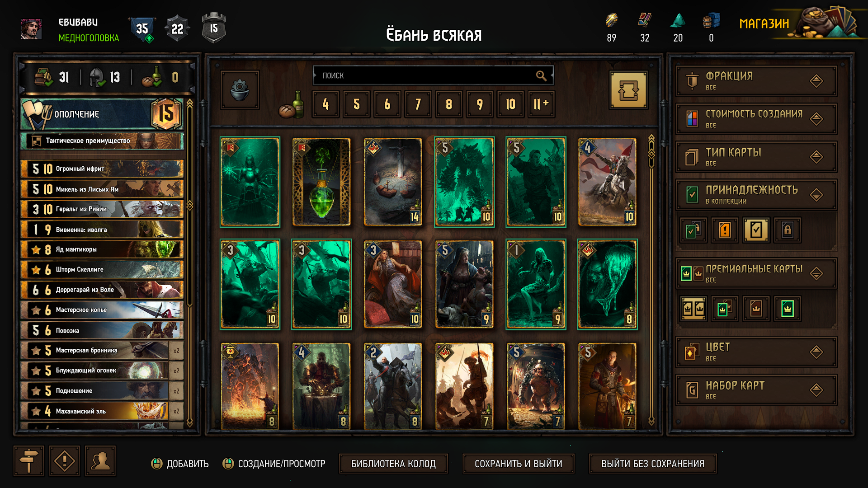Screen dimensions: 868x488
Task: Toggle the locked cards ownership filter
Action: pyautogui.click(x=787, y=230)
